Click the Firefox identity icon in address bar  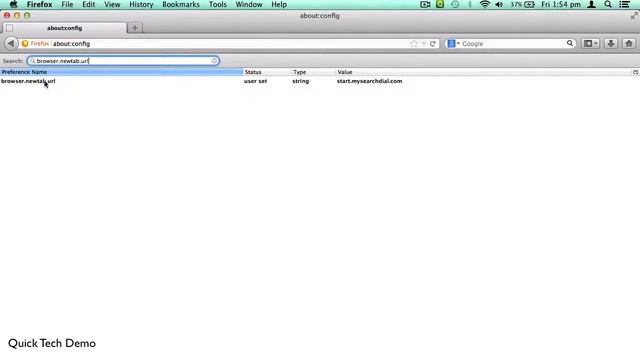(25, 44)
